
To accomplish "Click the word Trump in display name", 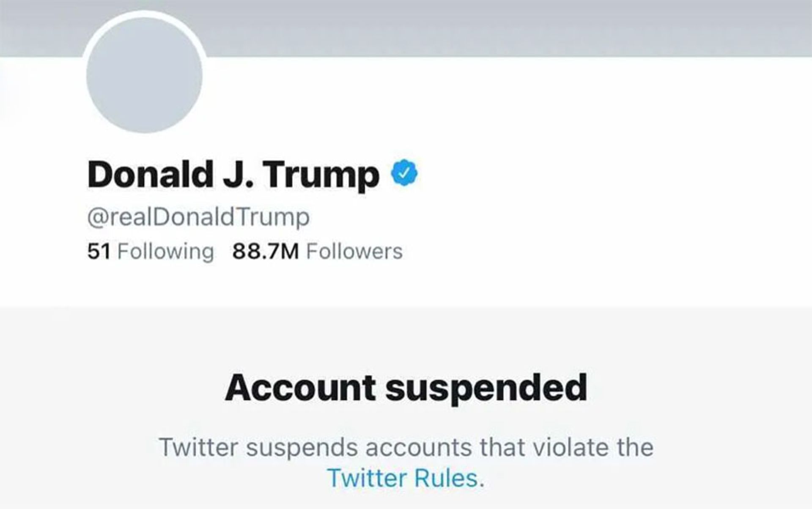I will (x=322, y=175).
